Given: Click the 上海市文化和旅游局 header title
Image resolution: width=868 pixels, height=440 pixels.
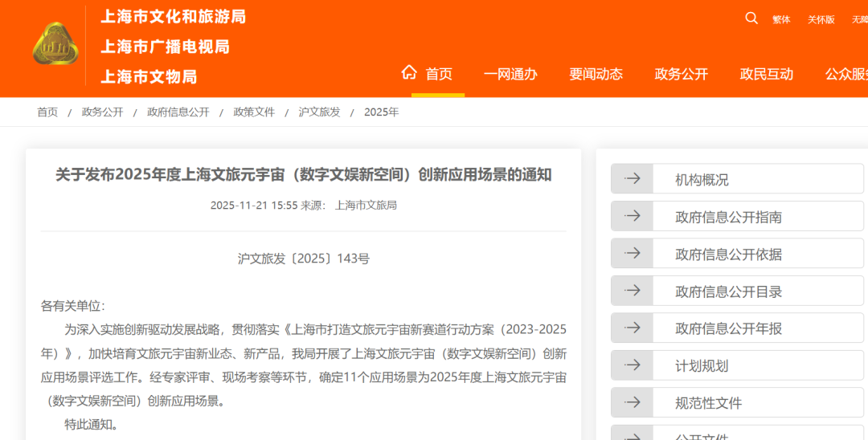Looking at the screenshot, I should click(174, 17).
